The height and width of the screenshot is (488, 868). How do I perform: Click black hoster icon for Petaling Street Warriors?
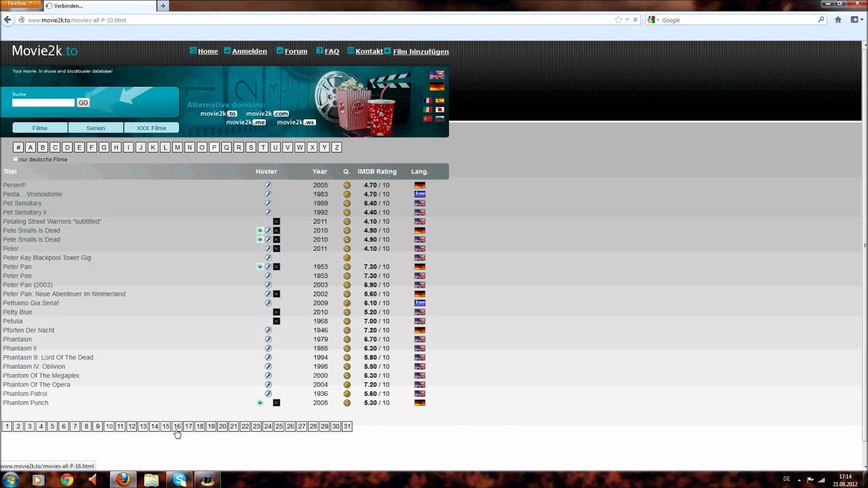276,222
